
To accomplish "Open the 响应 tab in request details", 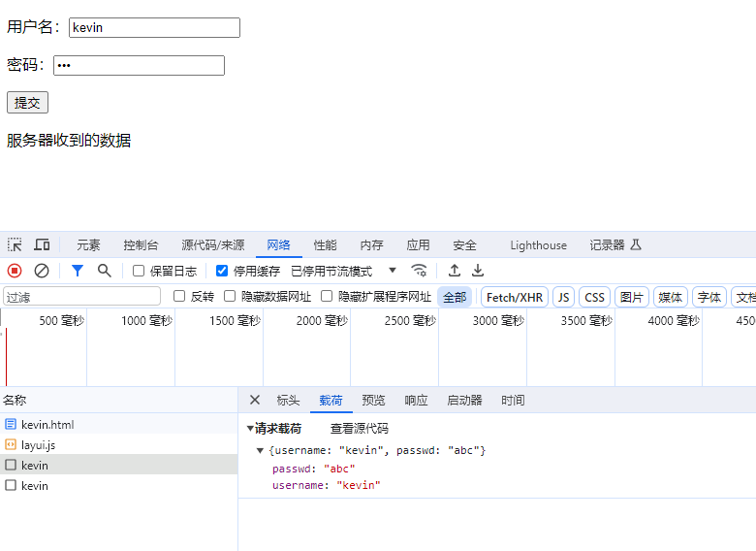I will (x=416, y=400).
